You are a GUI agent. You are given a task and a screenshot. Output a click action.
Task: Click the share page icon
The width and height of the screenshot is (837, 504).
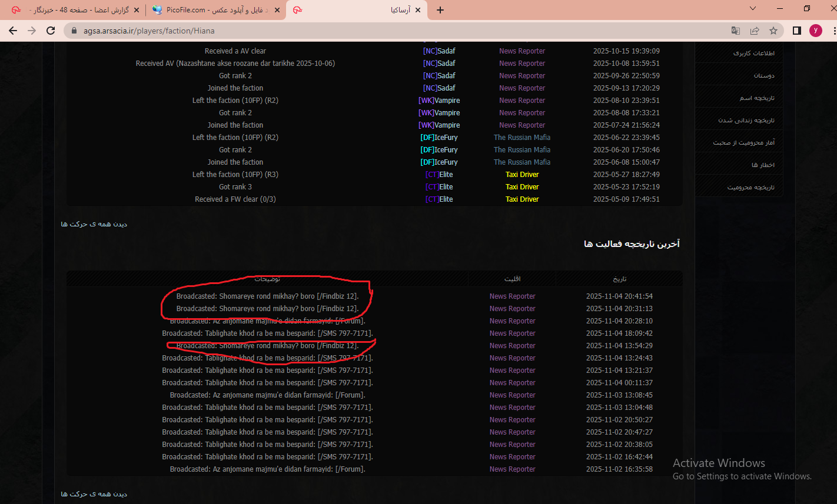754,31
